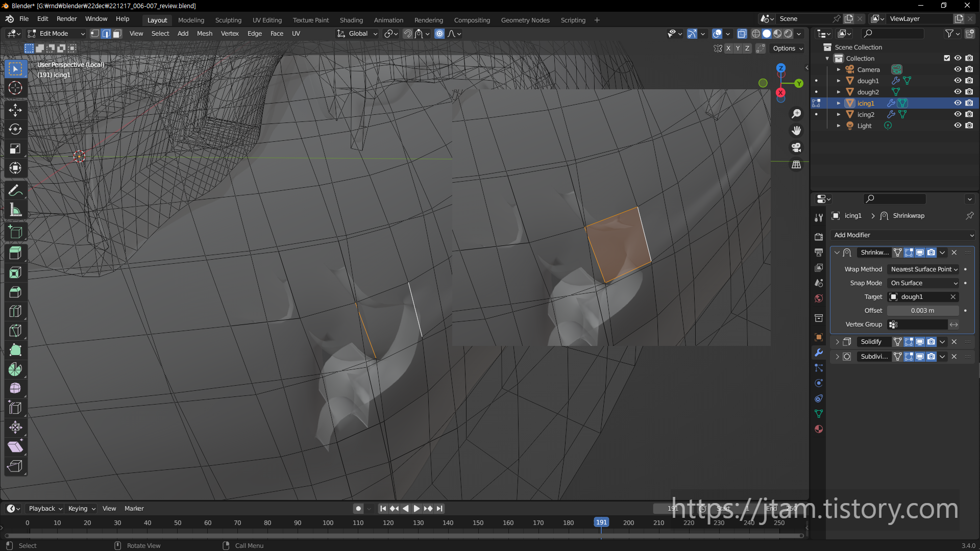This screenshot has height=551, width=980.
Task: Click the Offset value slider field
Action: [922, 310]
